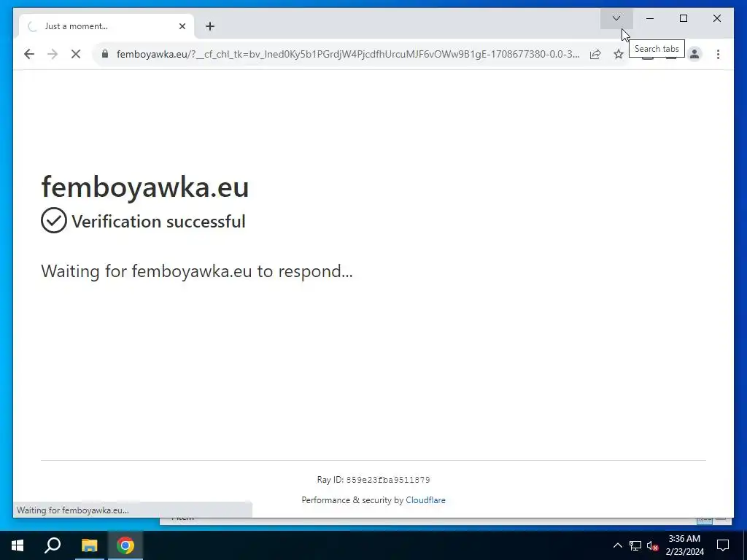Click the Ray ID value text
Image resolution: width=747 pixels, height=560 pixels.
click(x=388, y=480)
